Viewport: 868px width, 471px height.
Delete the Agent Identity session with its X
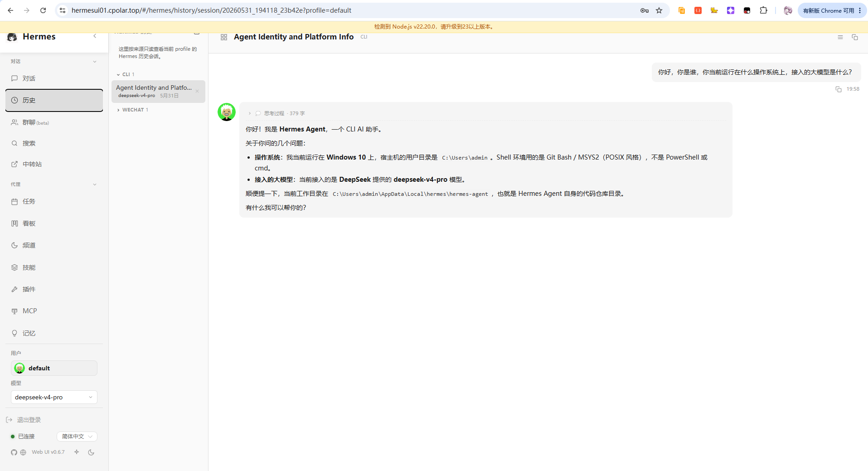tap(197, 91)
